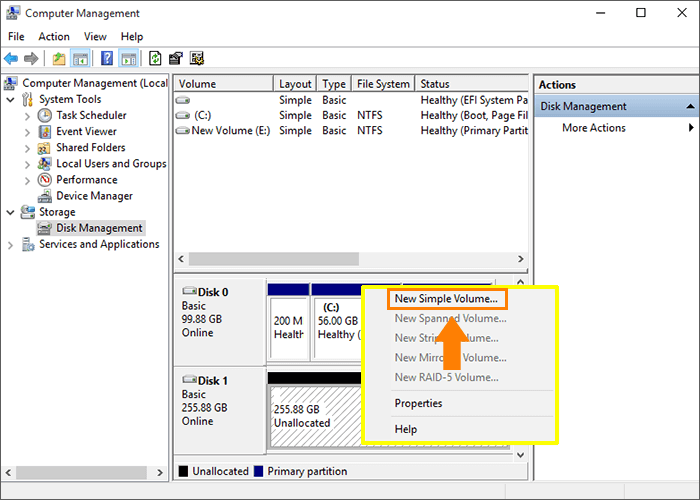Image resolution: width=700 pixels, height=500 pixels.
Task: Click the Disk 1 drive icon
Action: click(189, 380)
